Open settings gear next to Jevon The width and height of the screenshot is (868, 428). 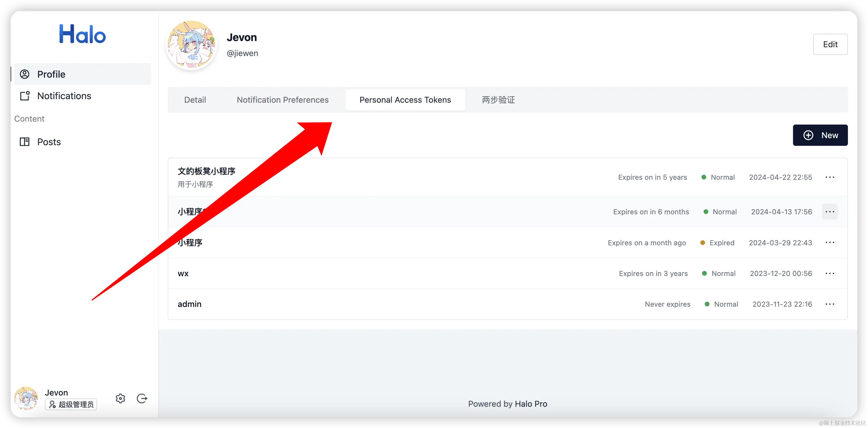[x=120, y=398]
